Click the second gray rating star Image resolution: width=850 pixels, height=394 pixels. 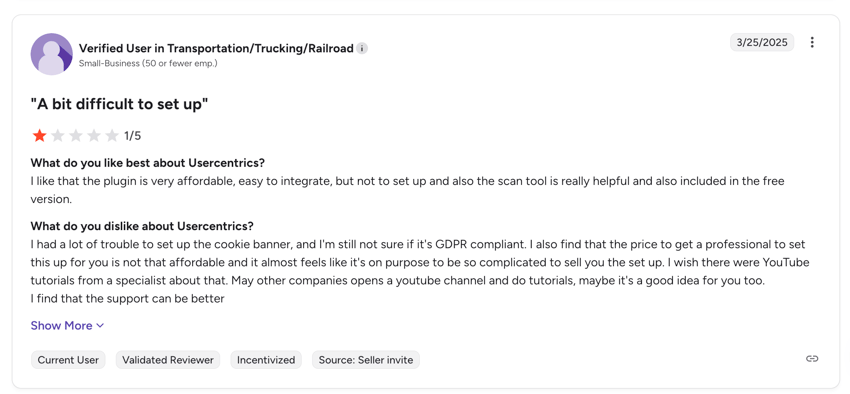(57, 135)
